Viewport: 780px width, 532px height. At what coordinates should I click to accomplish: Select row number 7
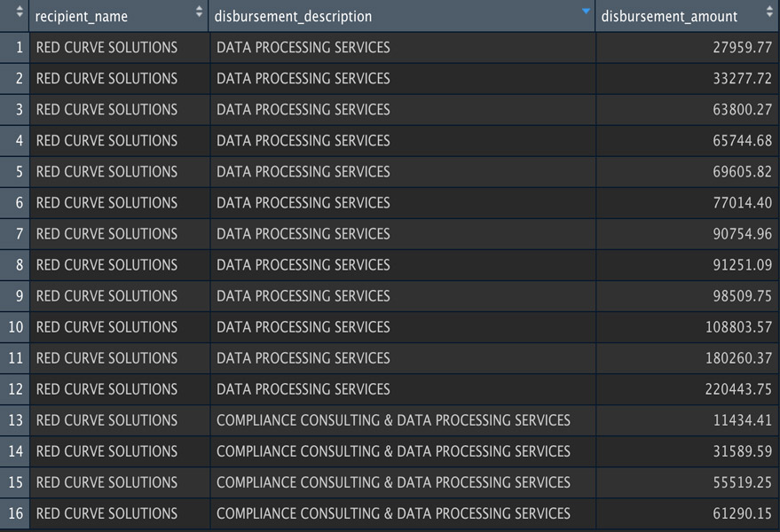pyautogui.click(x=15, y=234)
